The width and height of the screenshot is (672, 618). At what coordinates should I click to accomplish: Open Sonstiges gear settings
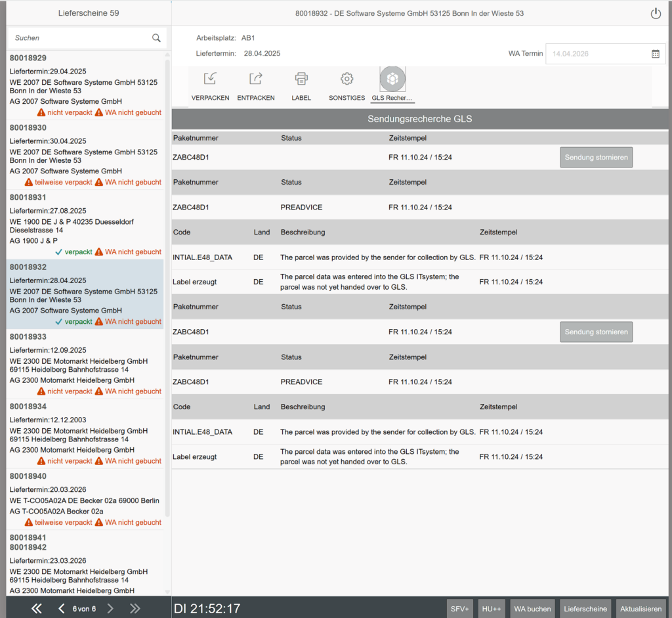click(346, 79)
